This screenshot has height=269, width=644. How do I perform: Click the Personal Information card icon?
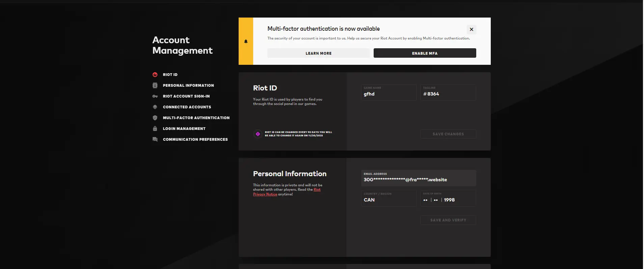(155, 85)
